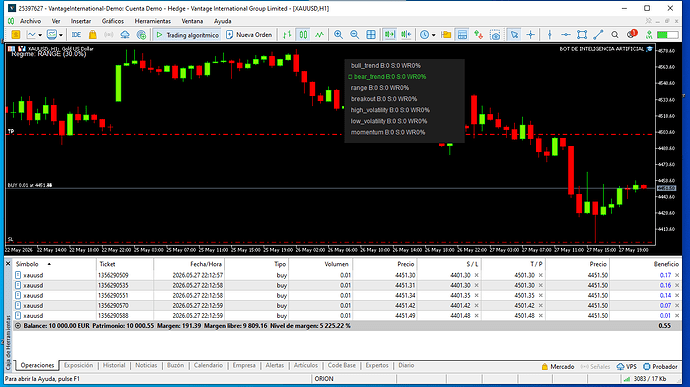Open the Code Base tab
The width and height of the screenshot is (690, 387).
[342, 365]
